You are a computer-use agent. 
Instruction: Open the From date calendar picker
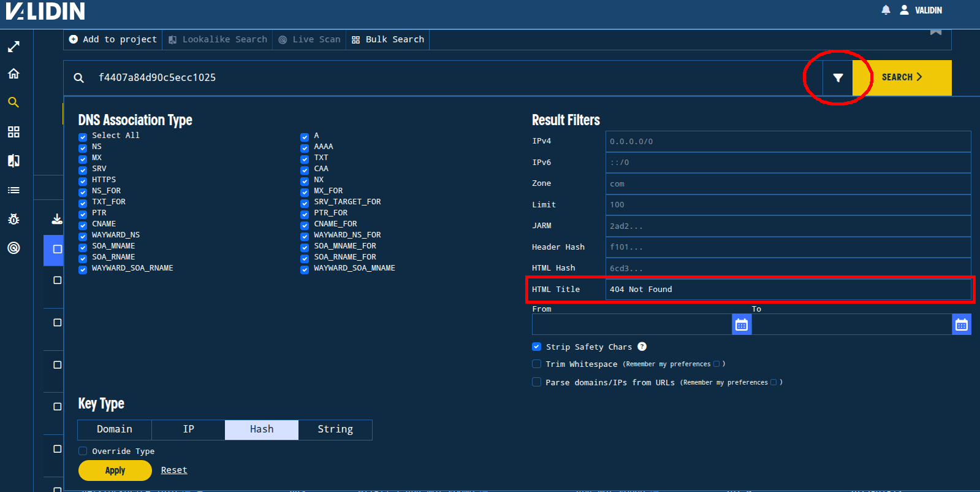(742, 325)
